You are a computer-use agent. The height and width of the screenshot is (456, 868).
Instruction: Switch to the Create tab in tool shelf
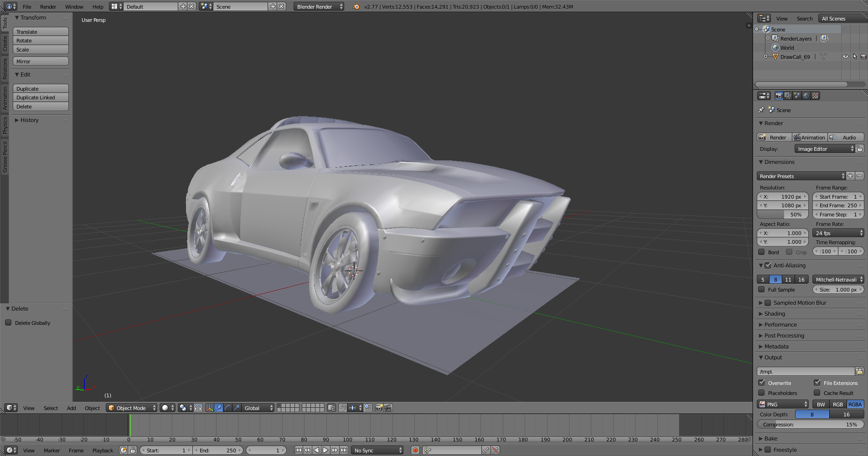click(x=5, y=44)
